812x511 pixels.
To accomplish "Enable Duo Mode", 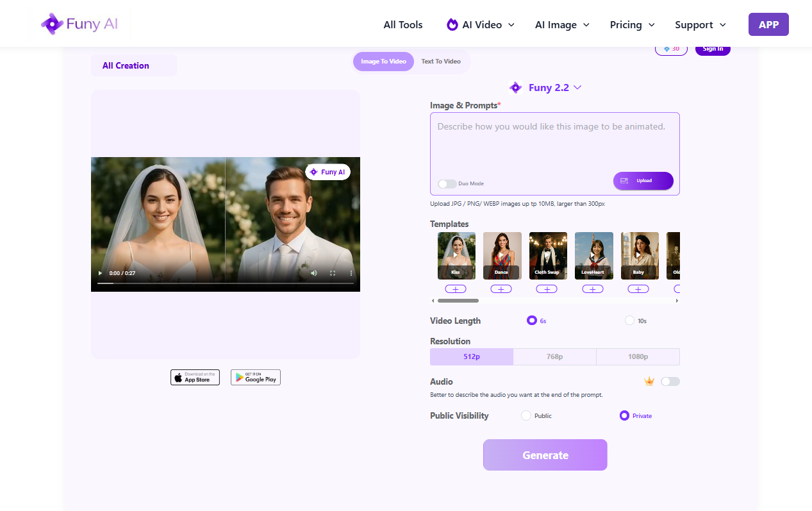I will [447, 183].
